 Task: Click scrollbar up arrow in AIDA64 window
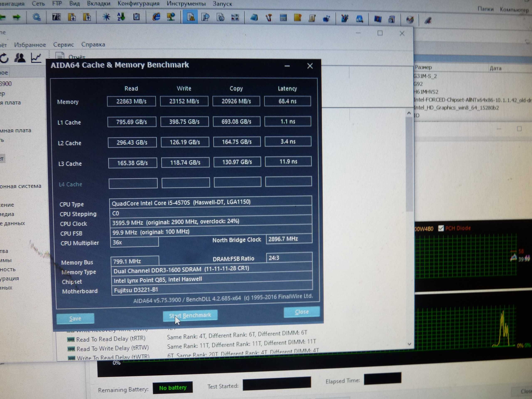(x=409, y=113)
